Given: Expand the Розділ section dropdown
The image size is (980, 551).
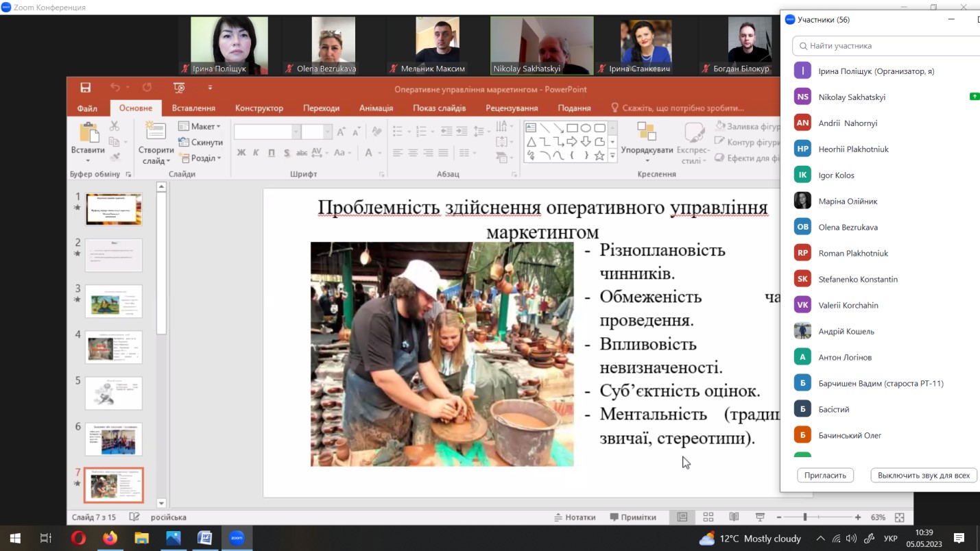Looking at the screenshot, I should pos(200,158).
